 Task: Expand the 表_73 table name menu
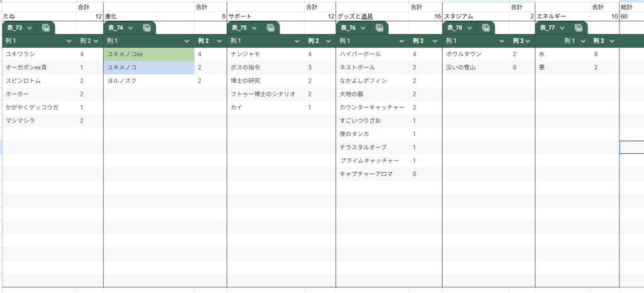click(x=29, y=28)
